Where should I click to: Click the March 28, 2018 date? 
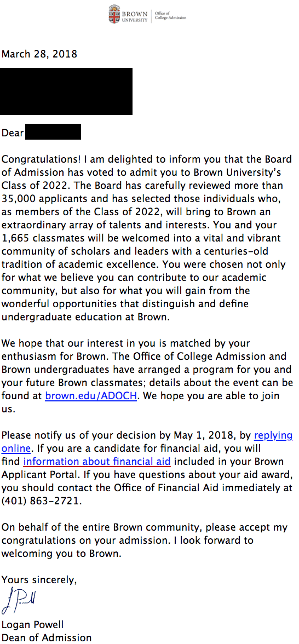point(39,54)
